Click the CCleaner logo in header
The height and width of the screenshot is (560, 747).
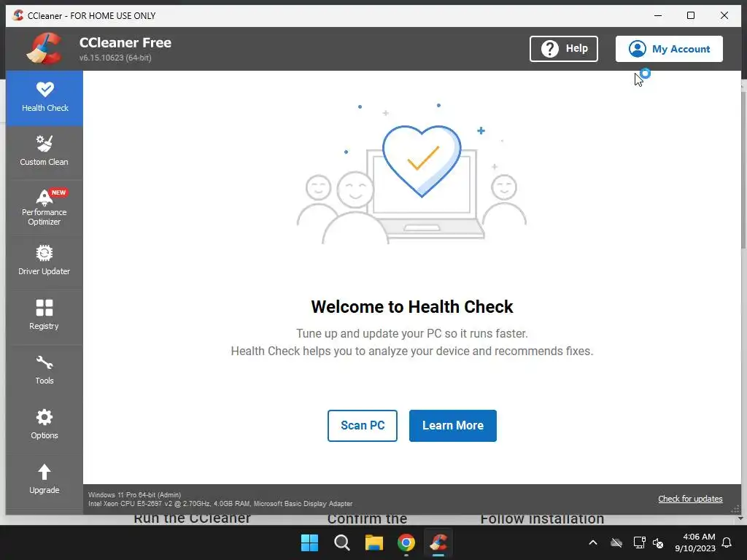[x=44, y=48]
